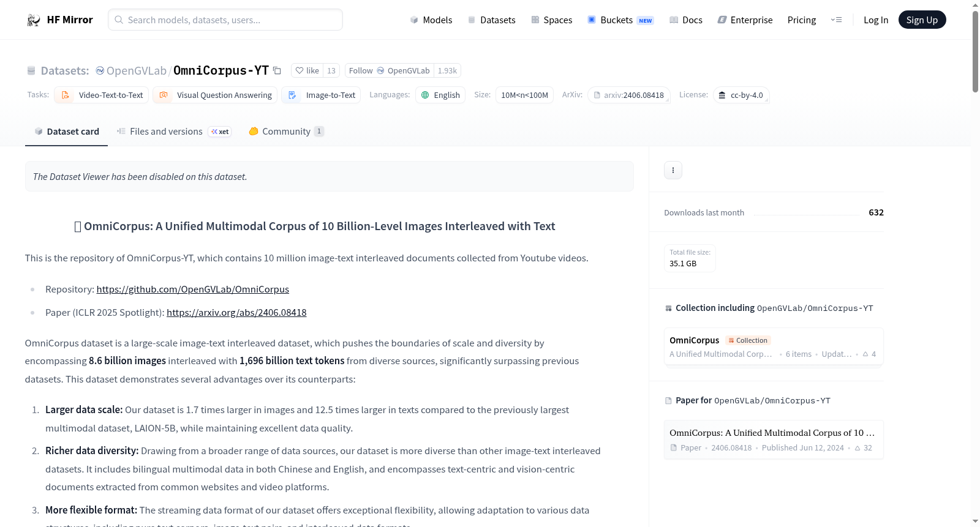This screenshot has height=527, width=980.
Task: Click the OpenGVLab organization avatar icon
Action: click(100, 70)
